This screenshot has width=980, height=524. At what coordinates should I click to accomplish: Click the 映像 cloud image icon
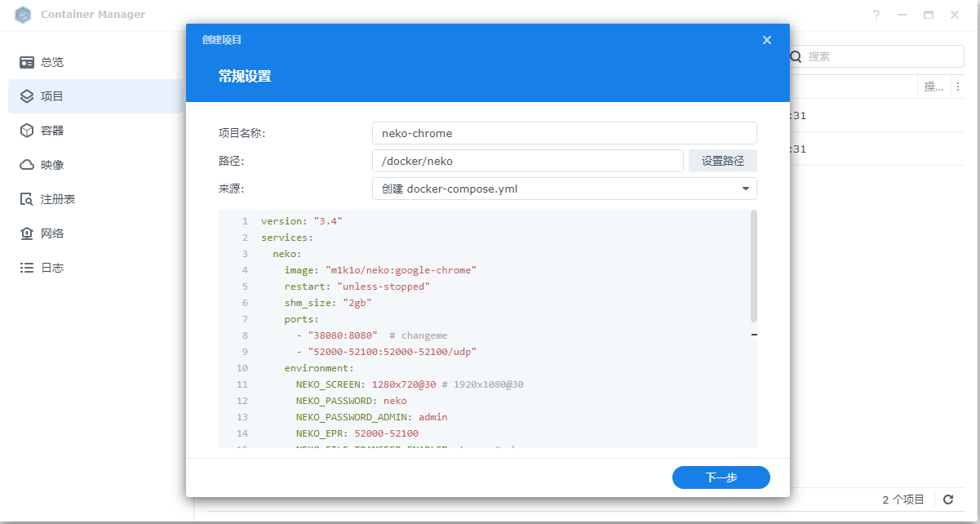click(27, 165)
